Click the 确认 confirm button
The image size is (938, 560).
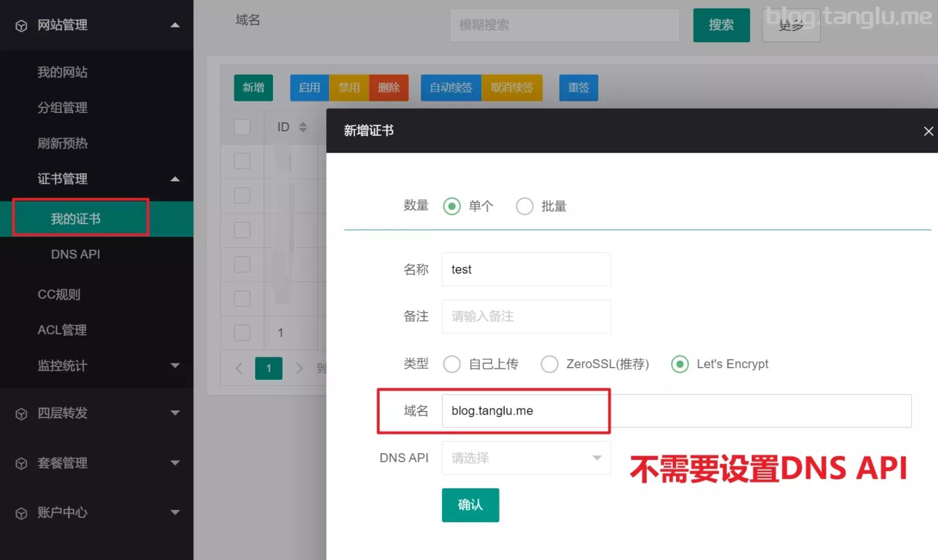pyautogui.click(x=470, y=505)
